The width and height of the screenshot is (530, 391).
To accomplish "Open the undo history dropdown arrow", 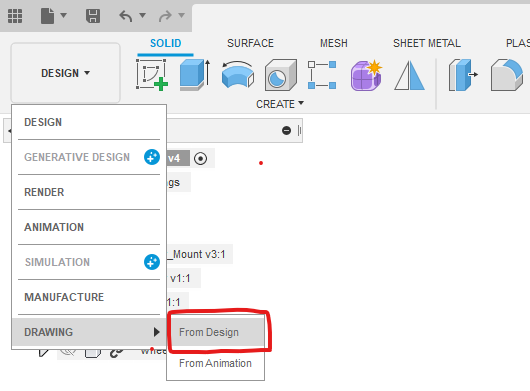I will pos(143,15).
